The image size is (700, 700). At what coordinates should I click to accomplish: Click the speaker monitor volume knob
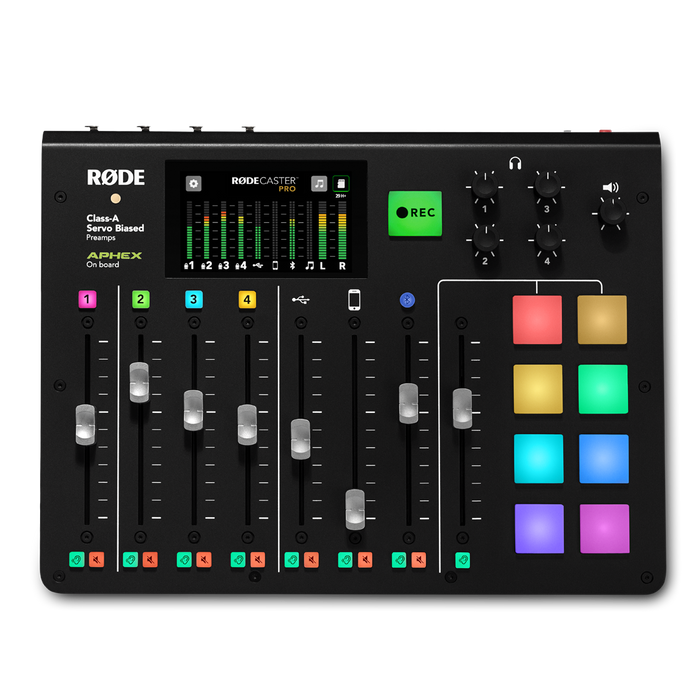tap(611, 213)
